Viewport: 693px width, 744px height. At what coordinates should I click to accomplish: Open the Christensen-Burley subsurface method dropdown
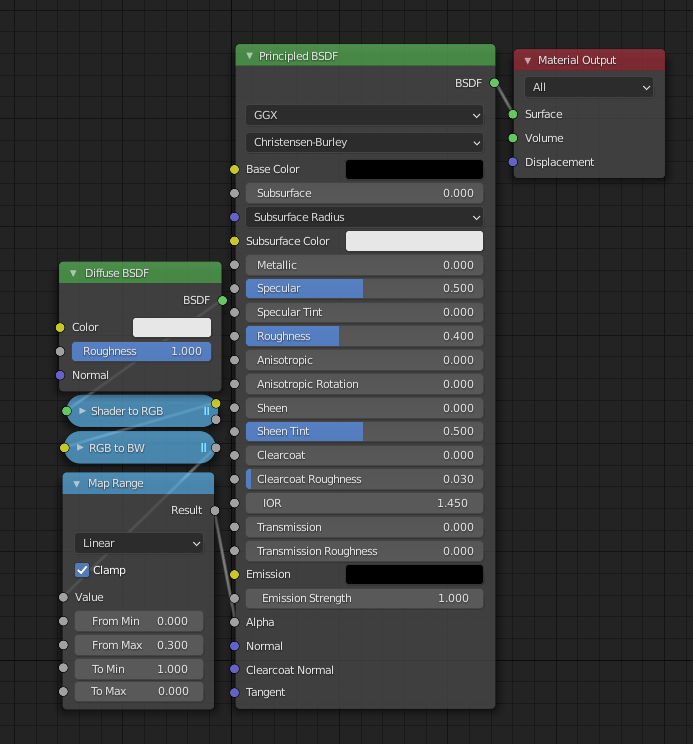click(364, 142)
